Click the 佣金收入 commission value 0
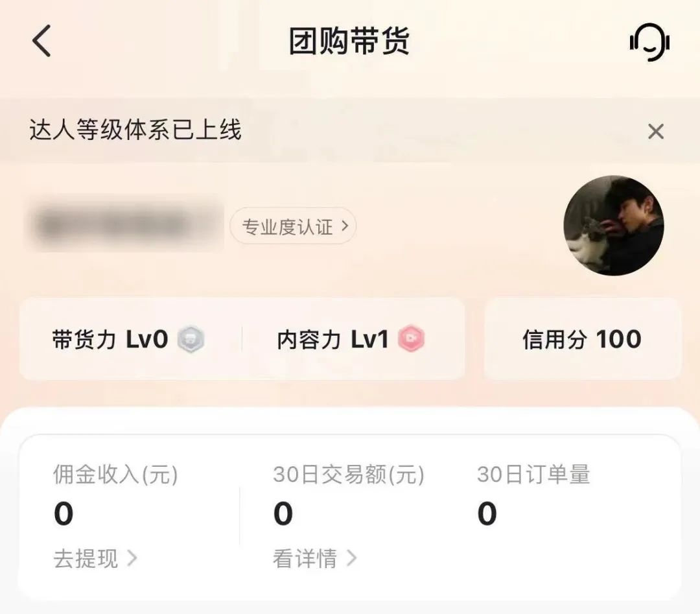 pos(62,513)
